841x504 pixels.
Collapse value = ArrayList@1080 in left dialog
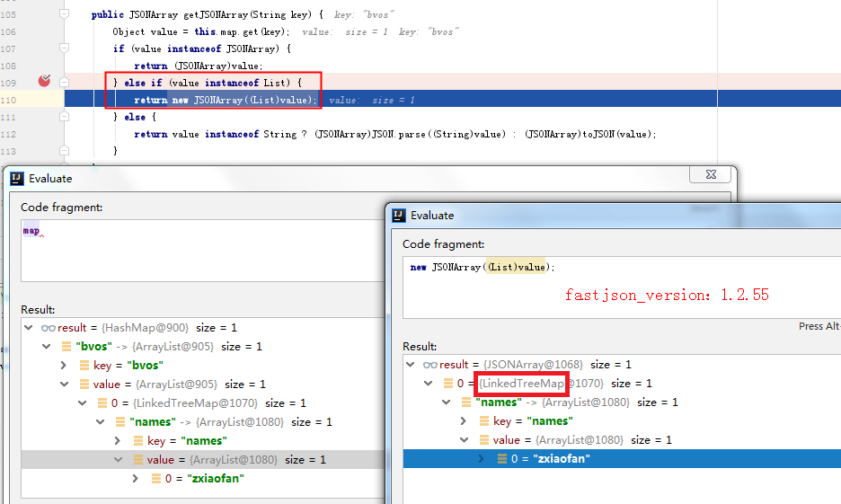(119, 459)
